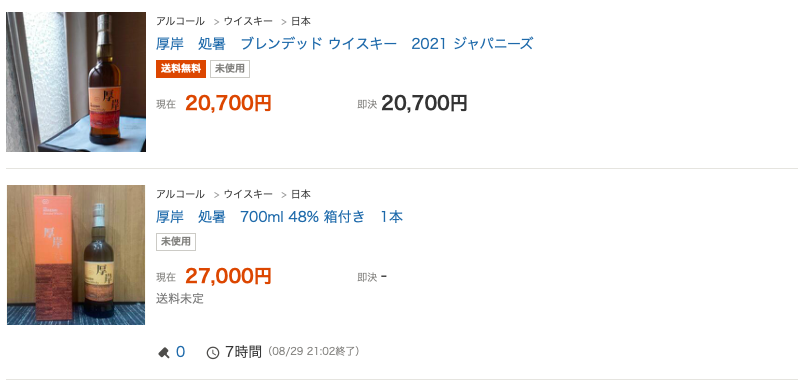The height and width of the screenshot is (389, 798).
Task: Select アルコール breadcrumb in the 2021 ジャパニーズ listing
Action: pos(181,21)
